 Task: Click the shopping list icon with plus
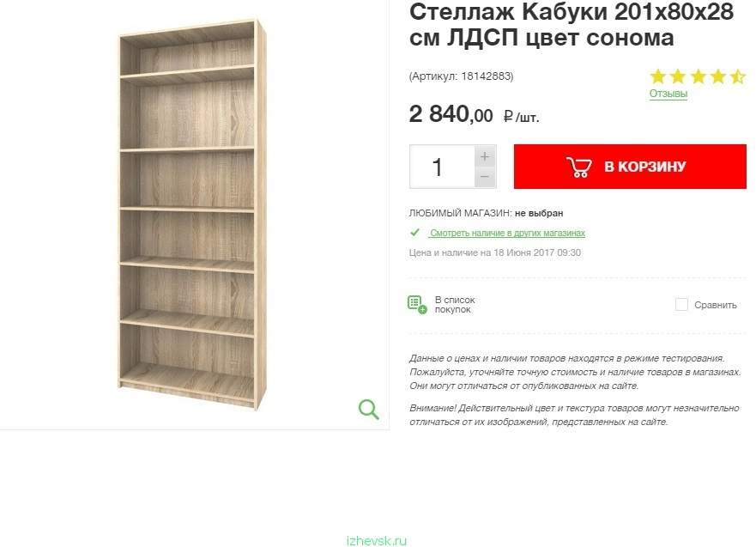[x=417, y=305]
